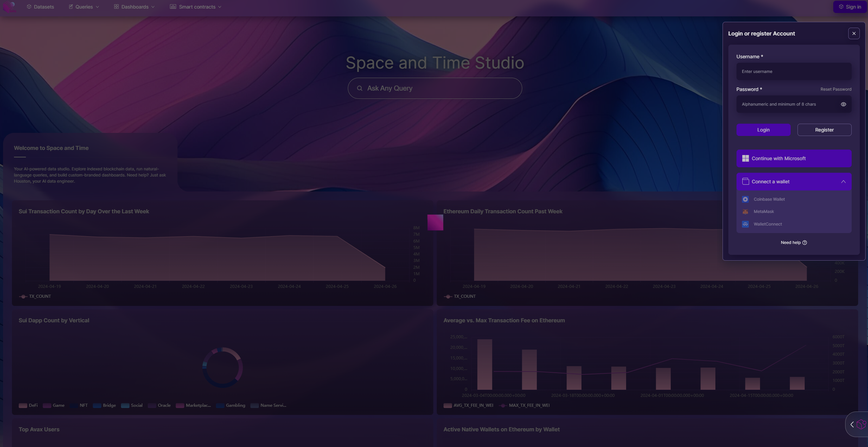The image size is (868, 447).
Task: Click 'Active Native Wallets on Ethereum' heading
Action: pyautogui.click(x=501, y=430)
